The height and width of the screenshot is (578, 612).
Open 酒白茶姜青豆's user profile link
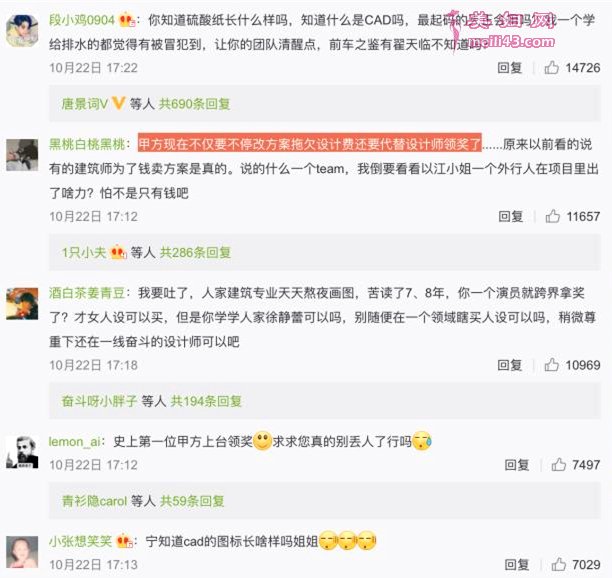(87, 293)
